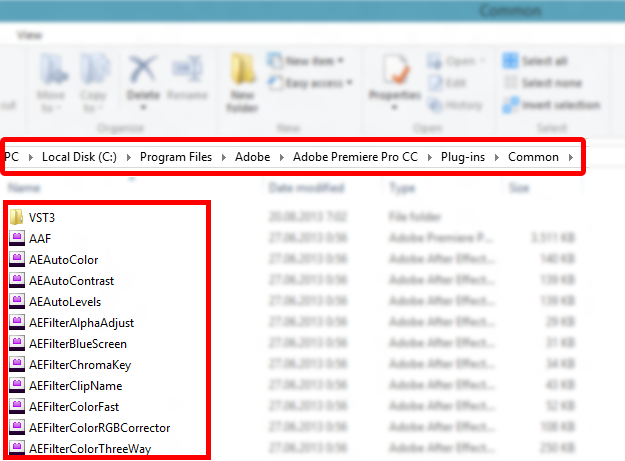Open the View ribbon tab
Image resolution: width=625 pixels, height=461 pixels.
(29, 35)
